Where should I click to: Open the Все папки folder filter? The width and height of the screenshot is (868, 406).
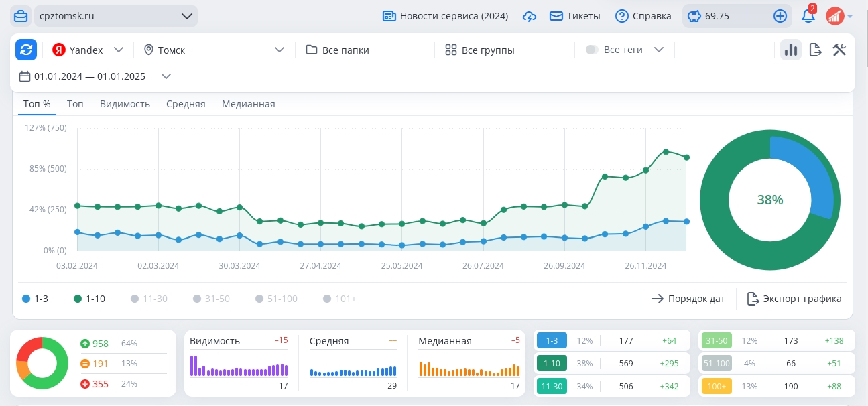[x=338, y=50]
